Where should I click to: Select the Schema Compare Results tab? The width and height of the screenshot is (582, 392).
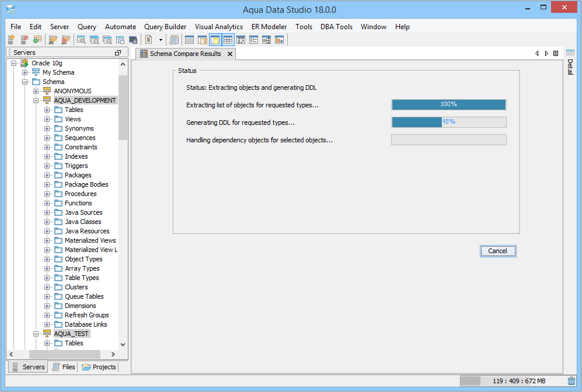[x=186, y=54]
